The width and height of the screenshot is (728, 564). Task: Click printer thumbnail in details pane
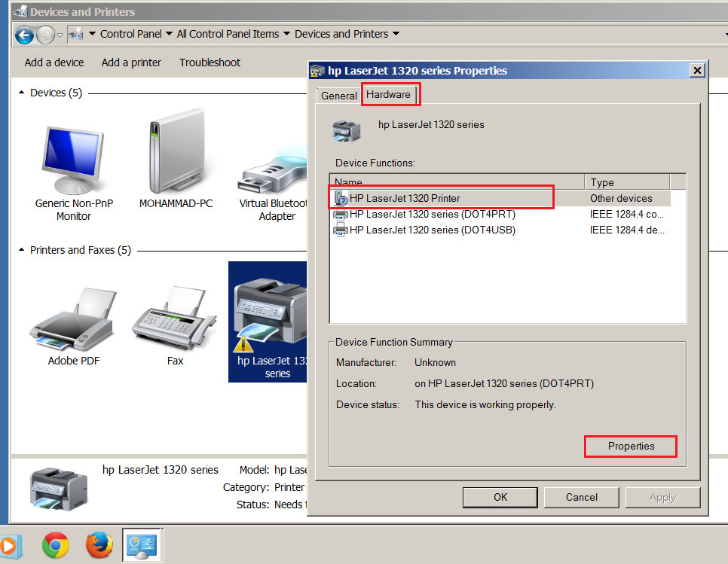pyautogui.click(x=59, y=489)
